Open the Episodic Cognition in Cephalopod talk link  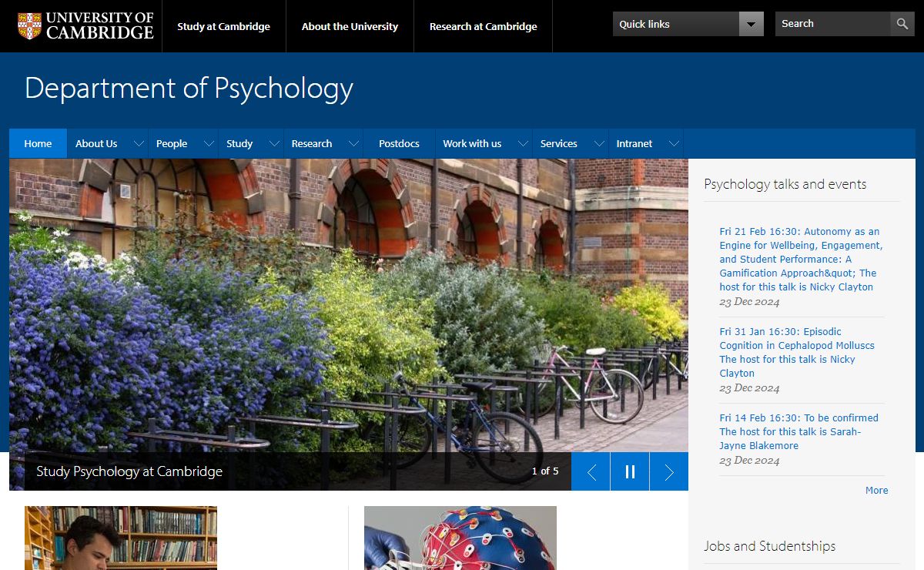point(797,352)
